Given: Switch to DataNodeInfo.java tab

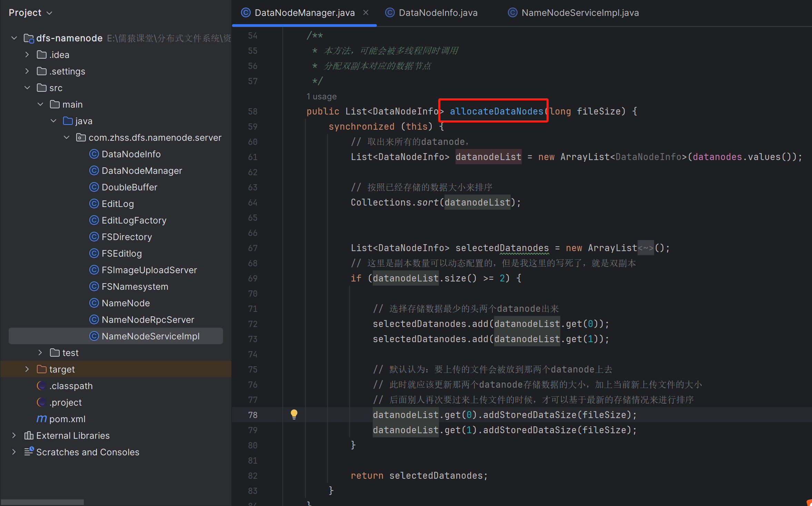Looking at the screenshot, I should [x=431, y=13].
